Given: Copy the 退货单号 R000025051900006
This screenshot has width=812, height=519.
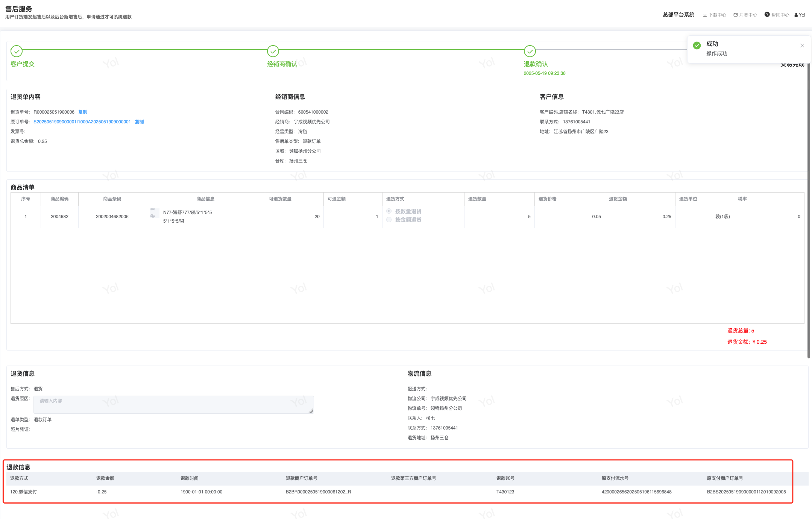Looking at the screenshot, I should pos(83,112).
